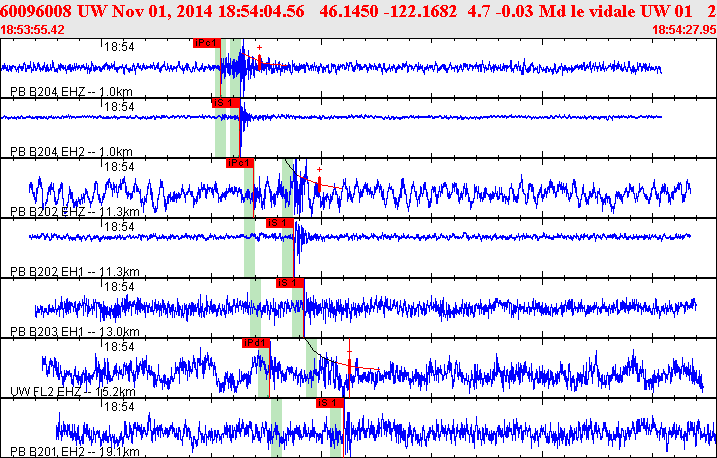This screenshot has width=717, height=458.
Task: Click red coda marker on B202 EHZ trace
Action: point(318,184)
